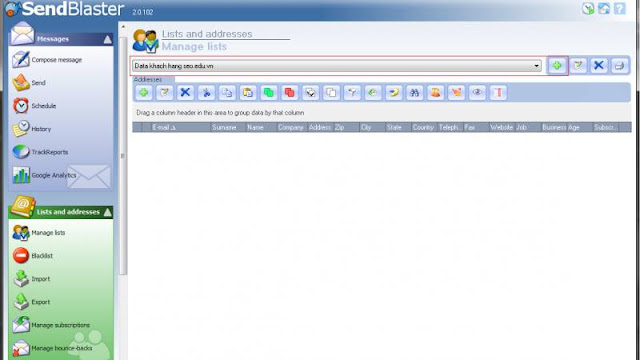Open message History
640x360 pixels.
[32, 129]
